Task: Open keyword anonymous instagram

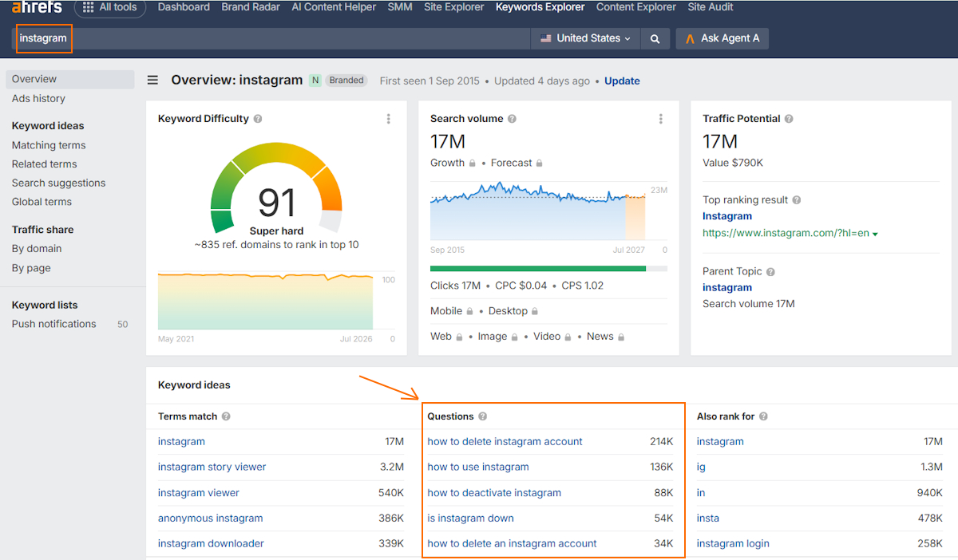Action: tap(211, 519)
